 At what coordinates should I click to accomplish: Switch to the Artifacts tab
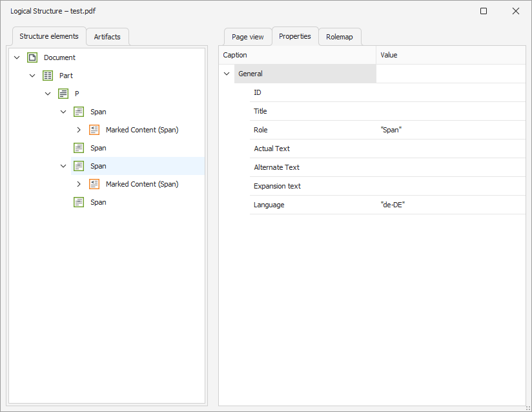107,37
